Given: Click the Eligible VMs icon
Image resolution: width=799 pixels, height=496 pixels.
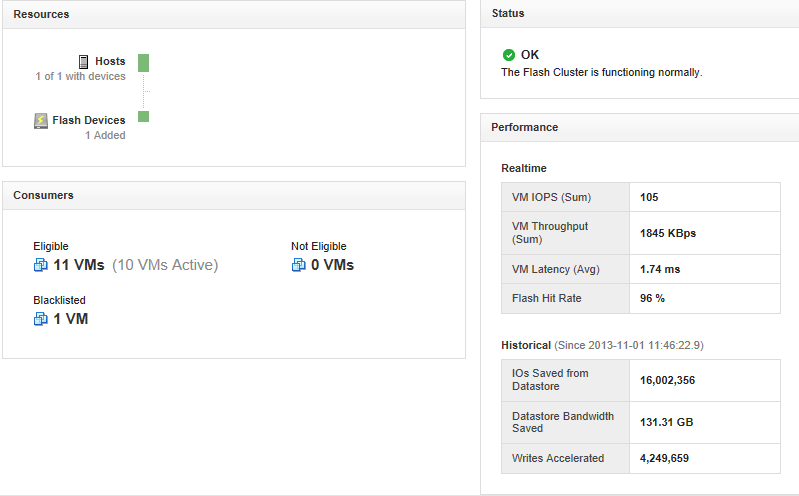Looking at the screenshot, I should click(40, 265).
